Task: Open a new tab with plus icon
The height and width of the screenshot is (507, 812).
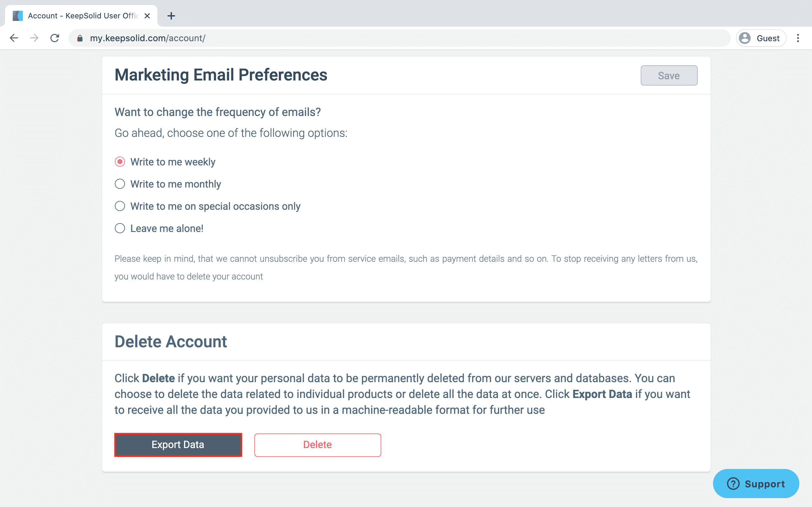Action: click(171, 16)
